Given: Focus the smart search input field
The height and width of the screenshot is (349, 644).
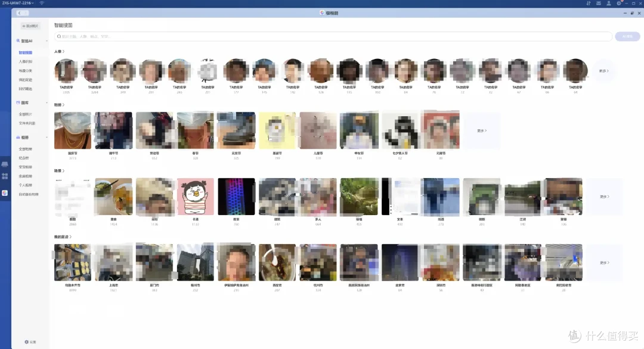Looking at the screenshot, I should 333,36.
